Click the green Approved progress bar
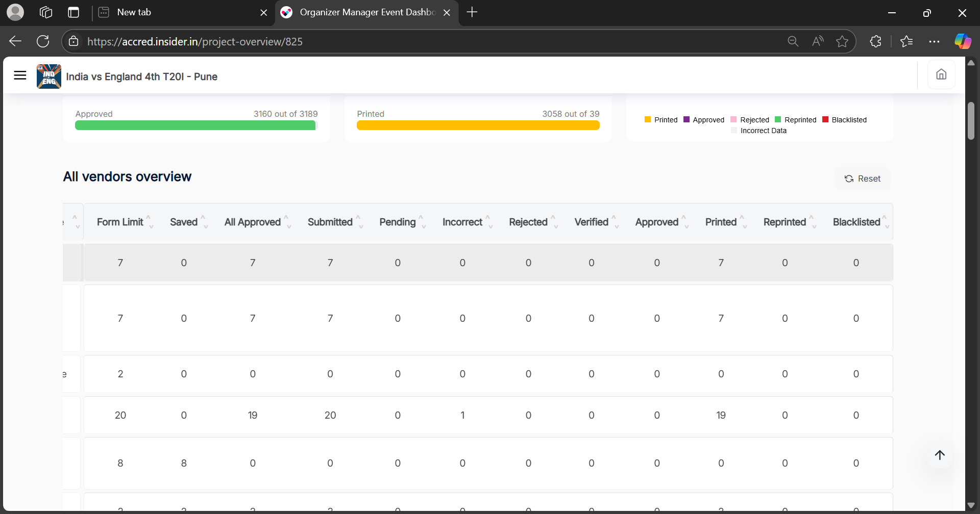 click(x=195, y=125)
